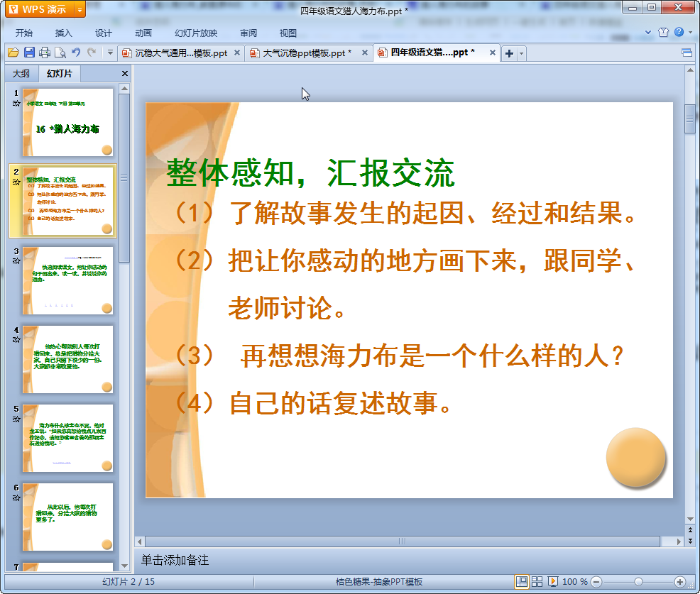Go to previous slide double-arrow button

pos(690,530)
